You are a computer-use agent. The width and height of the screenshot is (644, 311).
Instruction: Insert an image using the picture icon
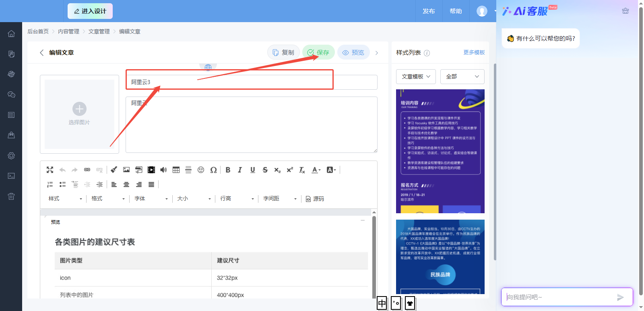126,170
